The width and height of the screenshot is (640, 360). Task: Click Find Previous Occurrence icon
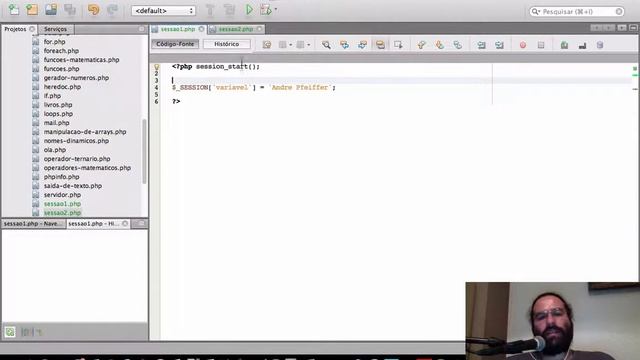344,45
